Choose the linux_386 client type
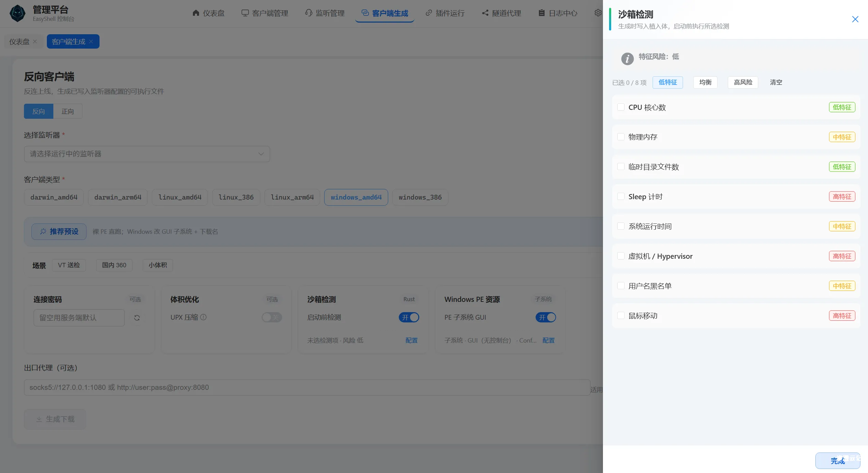 [x=236, y=197]
